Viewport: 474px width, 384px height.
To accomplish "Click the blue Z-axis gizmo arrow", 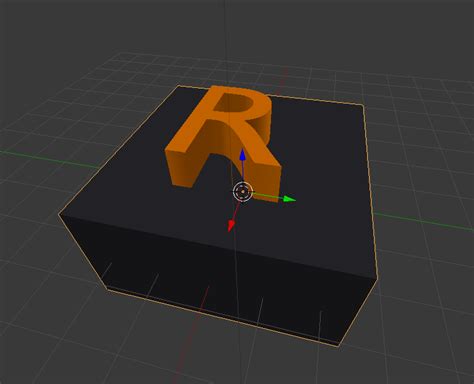I will (243, 156).
